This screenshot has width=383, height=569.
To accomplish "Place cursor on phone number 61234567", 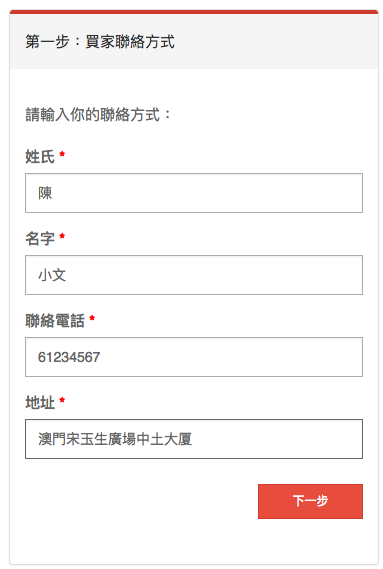I will 69,357.
